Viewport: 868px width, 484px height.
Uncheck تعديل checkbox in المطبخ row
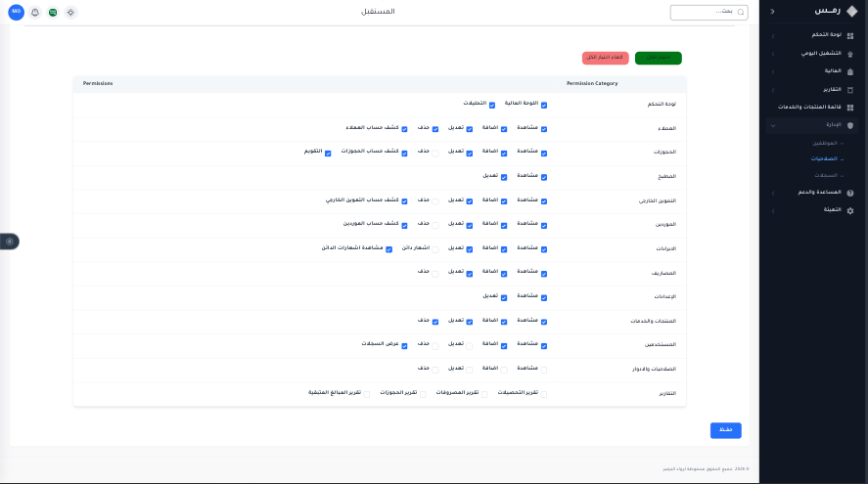coord(504,178)
